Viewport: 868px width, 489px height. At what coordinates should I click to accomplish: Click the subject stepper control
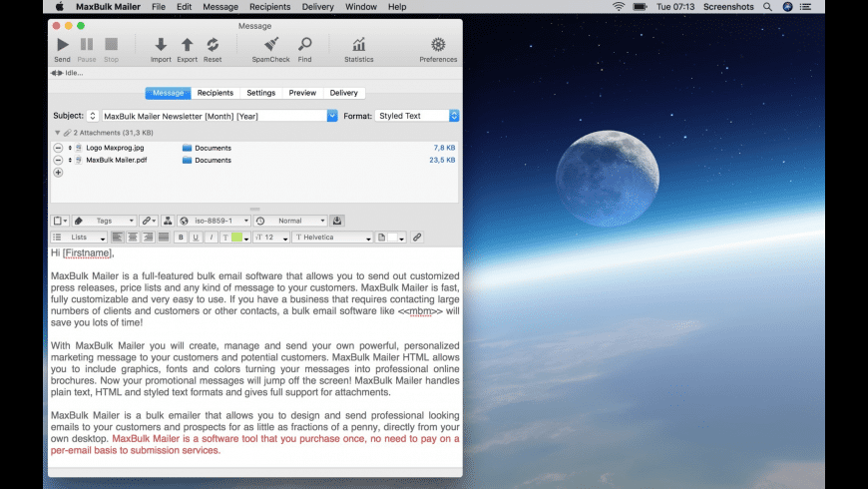tap(93, 116)
